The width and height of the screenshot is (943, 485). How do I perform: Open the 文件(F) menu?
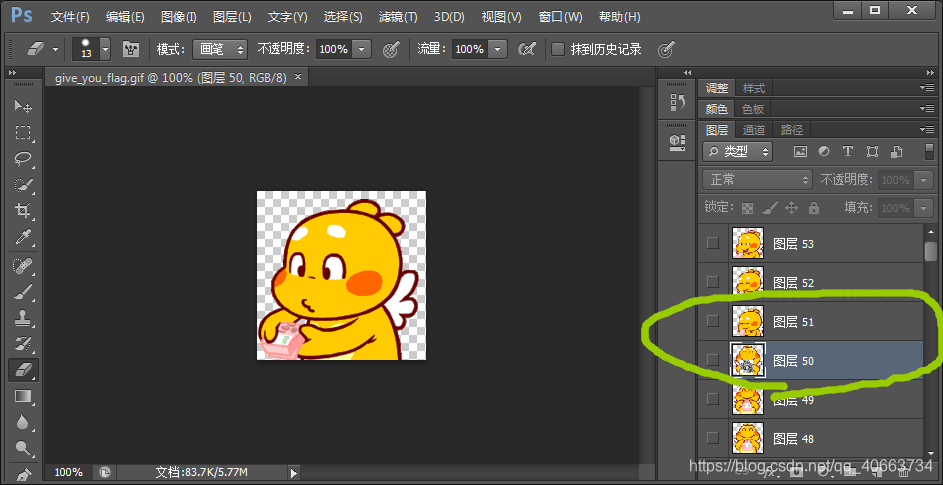pyautogui.click(x=70, y=17)
